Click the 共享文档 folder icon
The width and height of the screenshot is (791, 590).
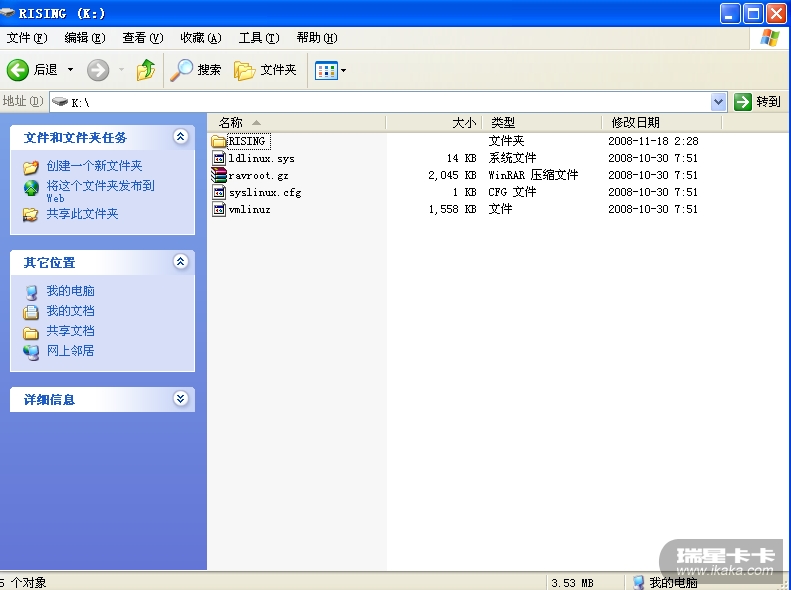pos(31,333)
